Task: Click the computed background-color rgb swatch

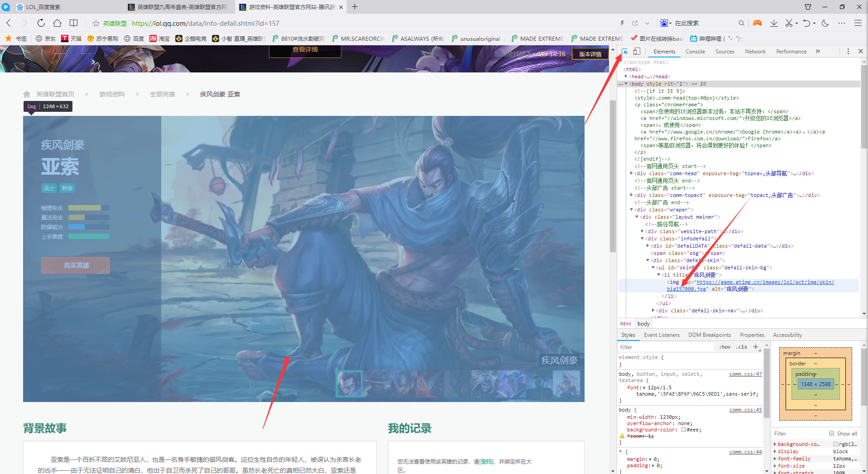Action: pos(836,444)
